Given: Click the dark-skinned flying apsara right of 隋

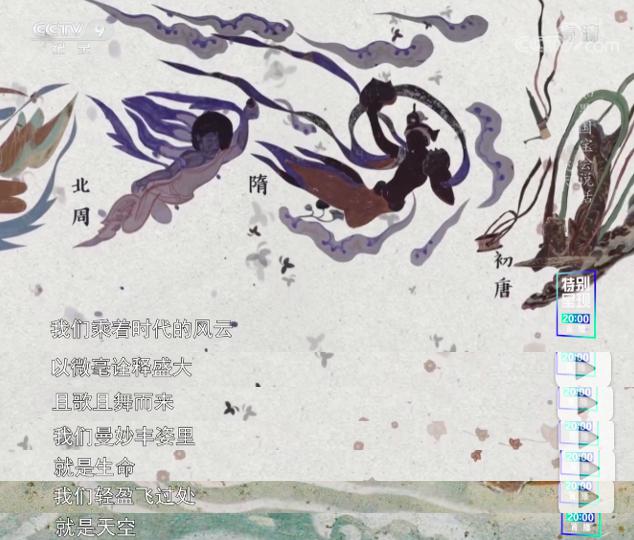Looking at the screenshot, I should 400,150.
